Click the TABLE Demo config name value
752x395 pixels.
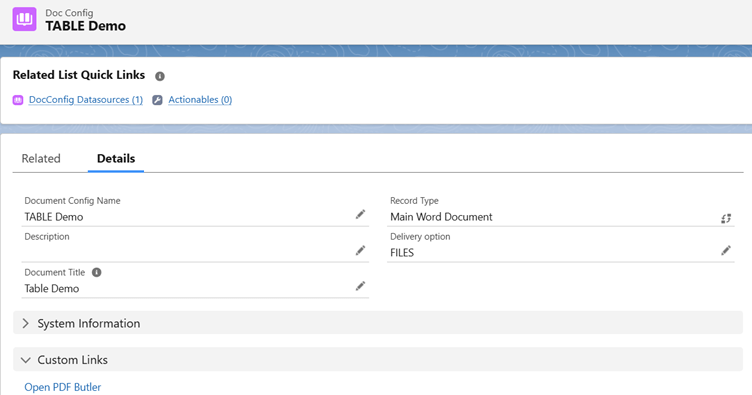[54, 217]
